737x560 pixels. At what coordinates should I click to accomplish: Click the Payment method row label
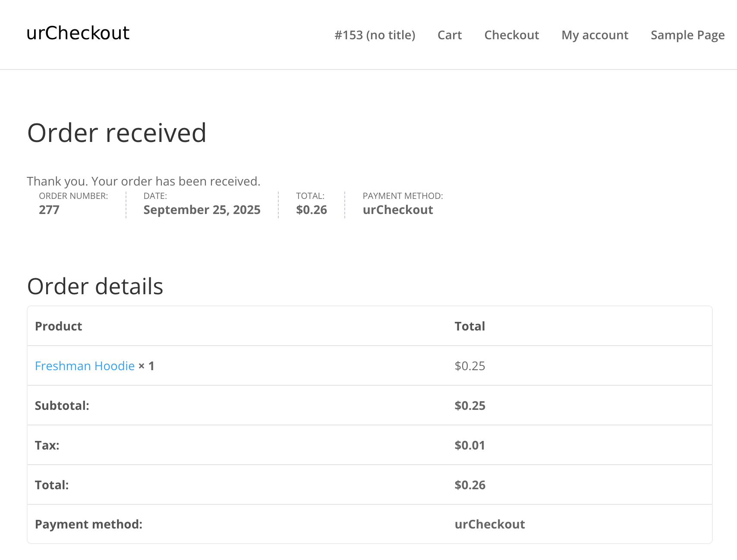[x=88, y=524]
